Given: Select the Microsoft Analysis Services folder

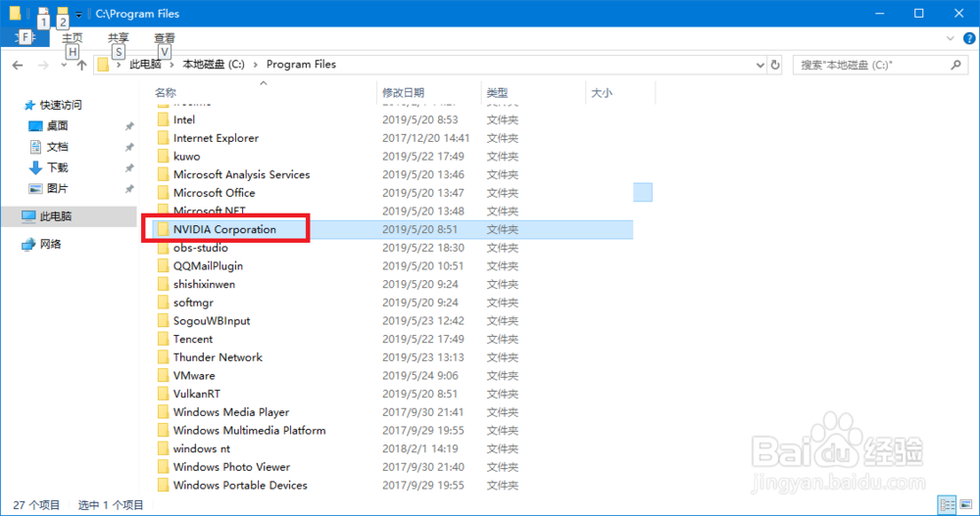Looking at the screenshot, I should tap(241, 174).
